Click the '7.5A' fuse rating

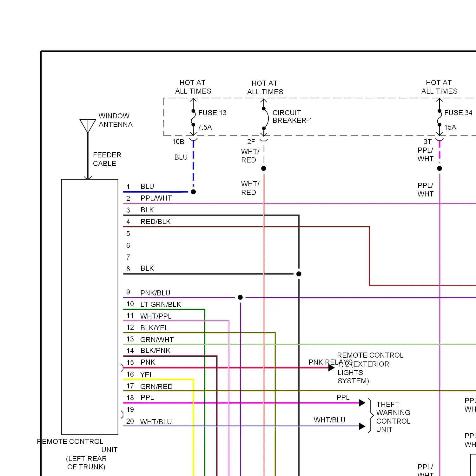[x=205, y=127]
